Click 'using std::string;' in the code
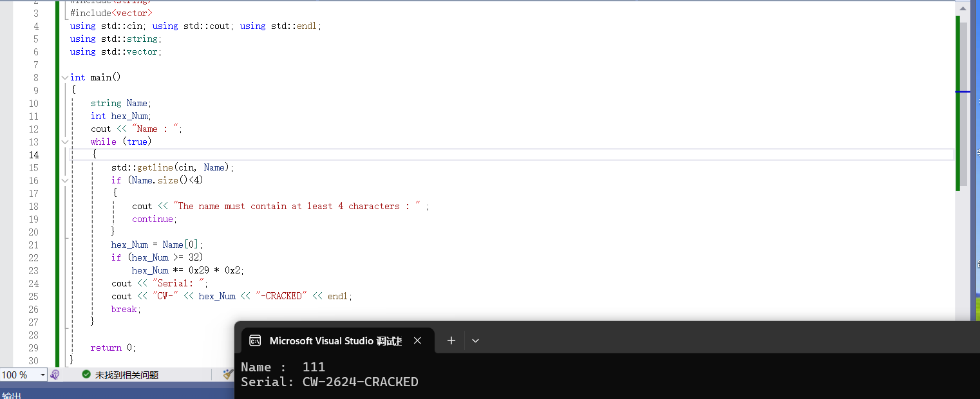Image resolution: width=980 pixels, height=399 pixels. tap(116, 39)
